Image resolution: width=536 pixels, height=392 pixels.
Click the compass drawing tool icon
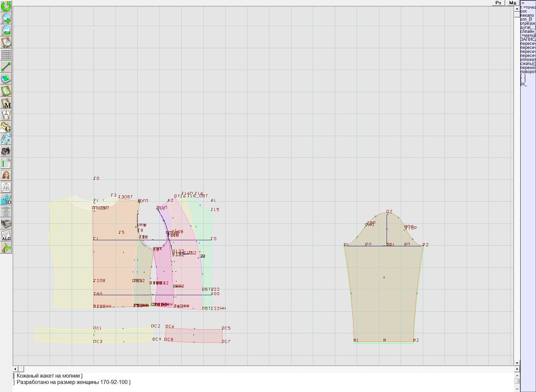6,115
